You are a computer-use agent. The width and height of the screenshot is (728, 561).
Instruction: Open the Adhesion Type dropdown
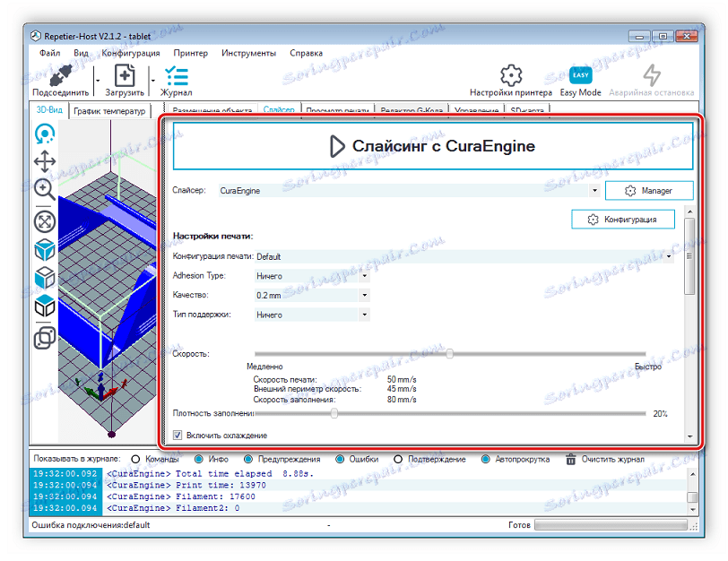[365, 276]
